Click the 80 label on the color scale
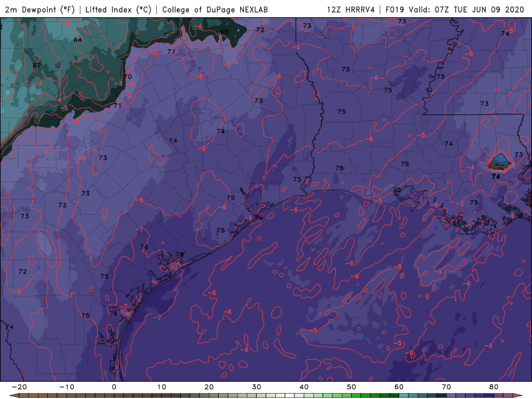This screenshot has width=532, height=399. pos(494,387)
